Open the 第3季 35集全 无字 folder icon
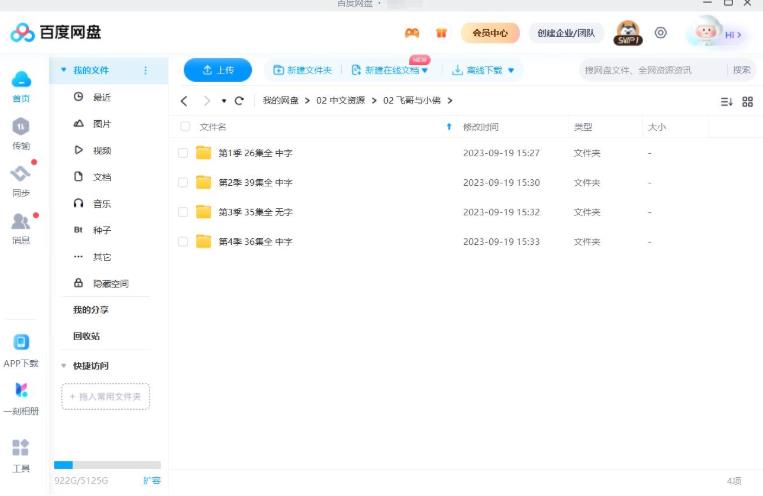 [x=203, y=212]
